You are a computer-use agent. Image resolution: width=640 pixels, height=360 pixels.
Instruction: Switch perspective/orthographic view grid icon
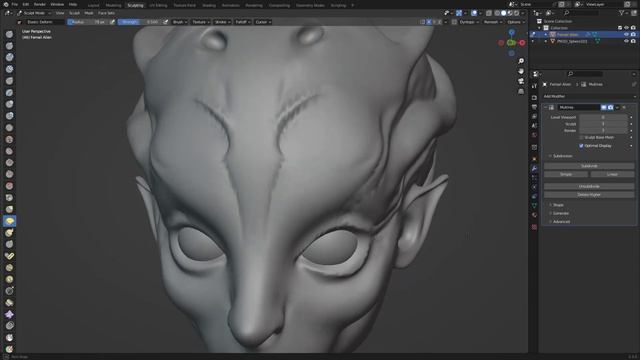[521, 91]
